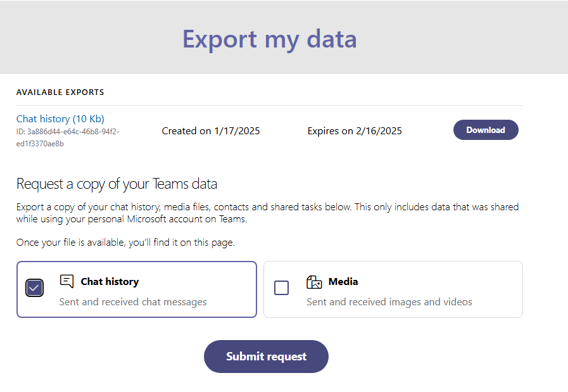The image size is (568, 392).
Task: Click the Export my data heading
Action: 270,39
